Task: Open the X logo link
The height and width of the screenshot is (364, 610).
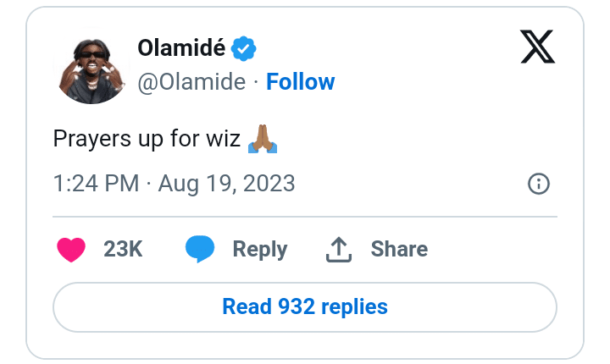Action: pos(537,51)
